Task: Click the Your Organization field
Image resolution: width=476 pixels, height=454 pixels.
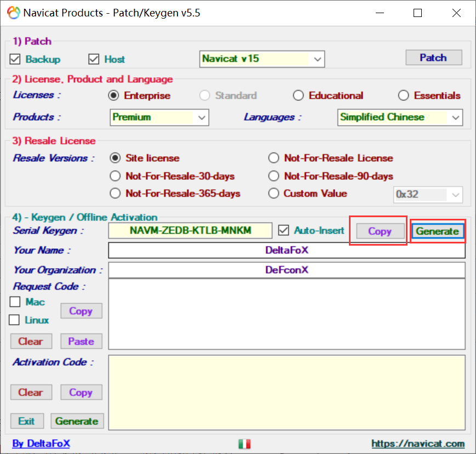Action: point(286,270)
